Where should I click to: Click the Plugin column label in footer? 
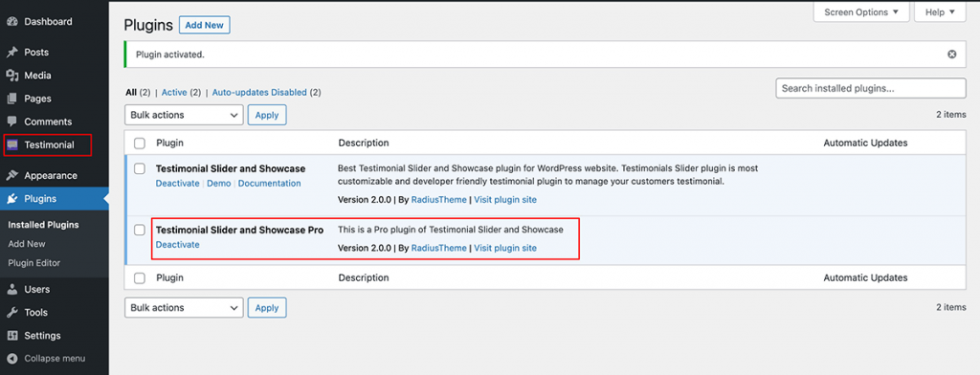tap(169, 278)
